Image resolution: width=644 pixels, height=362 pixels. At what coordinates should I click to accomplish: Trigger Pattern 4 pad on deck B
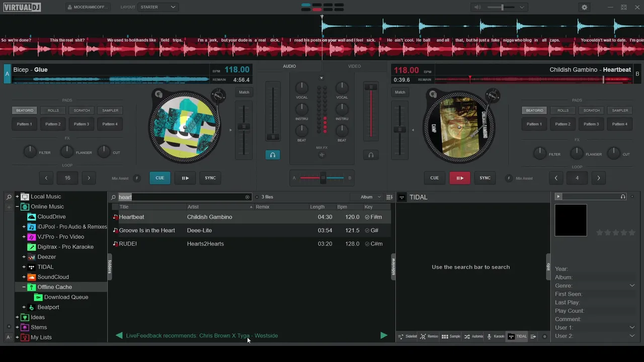click(x=620, y=124)
